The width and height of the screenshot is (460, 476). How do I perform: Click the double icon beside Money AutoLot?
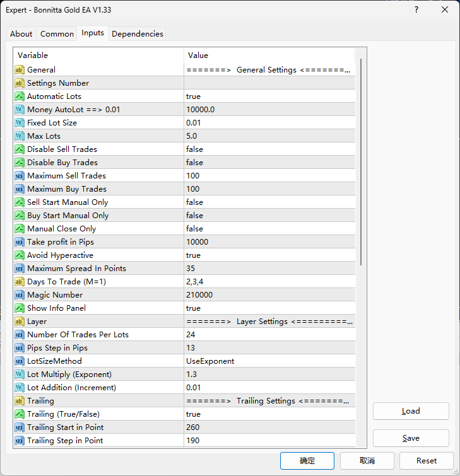point(20,110)
